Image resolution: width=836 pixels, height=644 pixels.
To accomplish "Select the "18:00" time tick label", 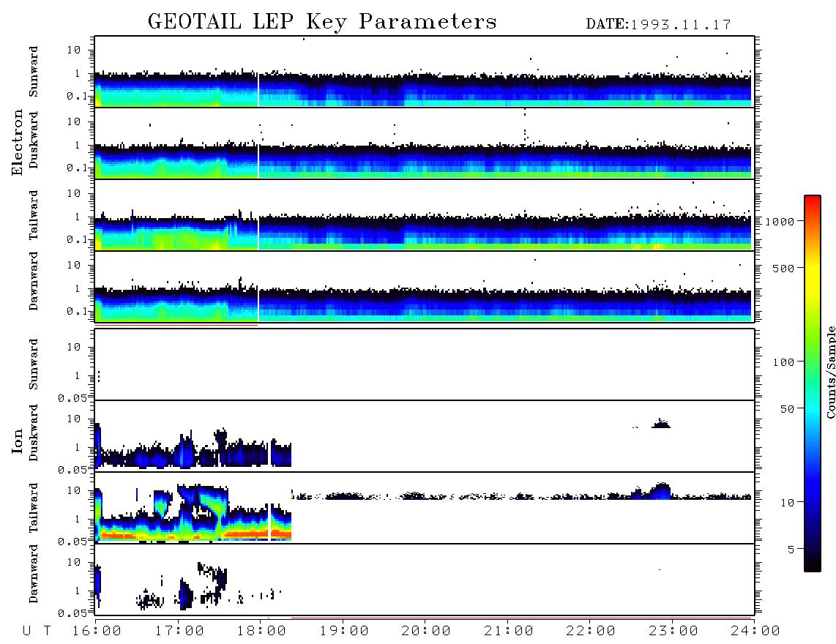I will coord(262,632).
